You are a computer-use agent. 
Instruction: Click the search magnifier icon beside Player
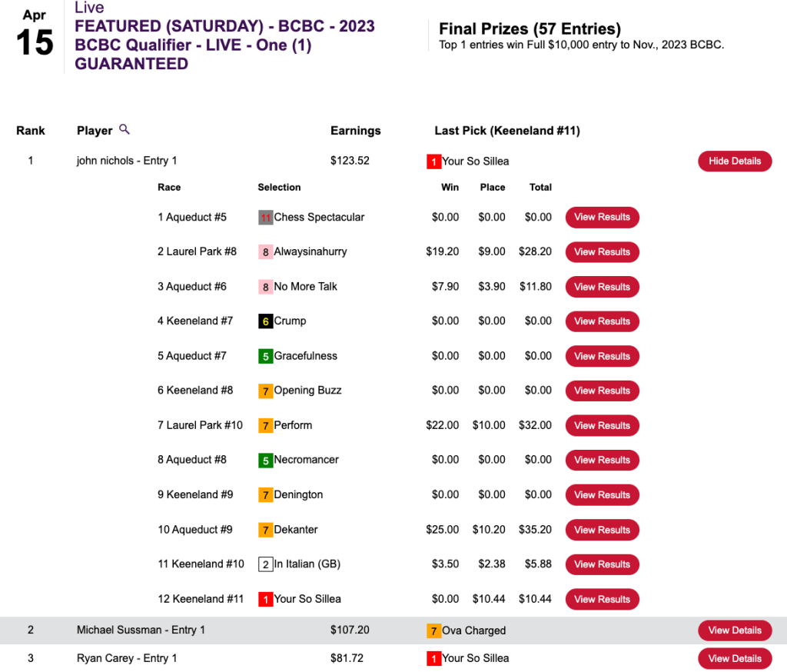point(125,130)
